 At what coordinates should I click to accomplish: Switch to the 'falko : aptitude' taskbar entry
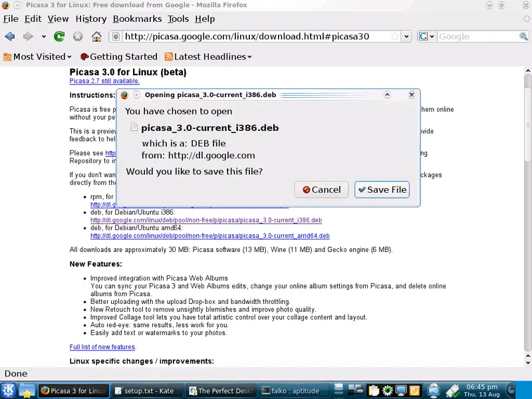point(295,391)
